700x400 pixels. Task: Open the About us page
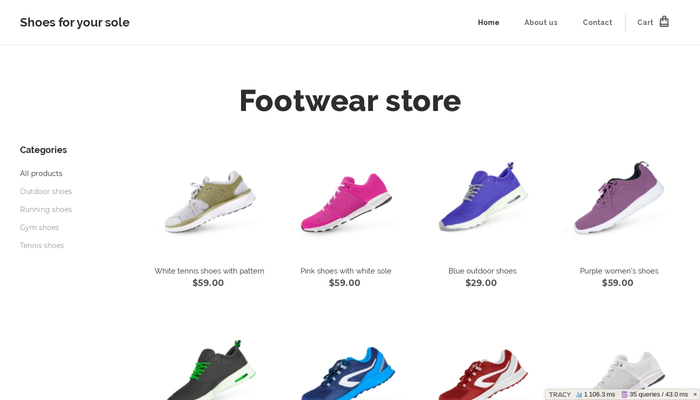[541, 22]
